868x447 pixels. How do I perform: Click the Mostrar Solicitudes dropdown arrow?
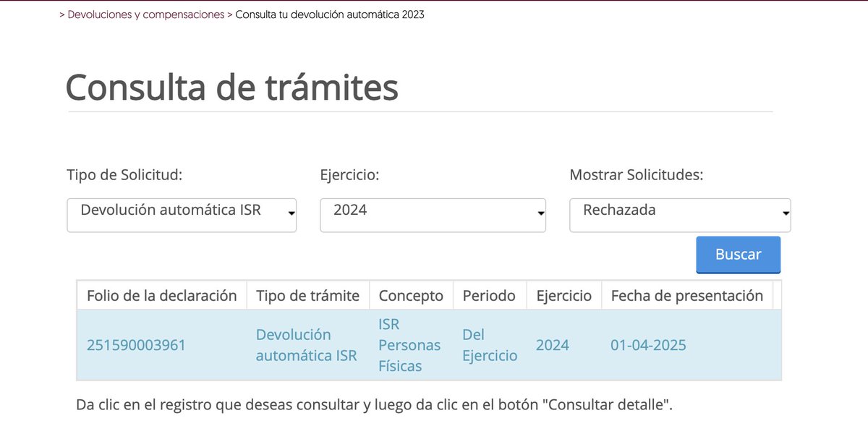point(785,214)
